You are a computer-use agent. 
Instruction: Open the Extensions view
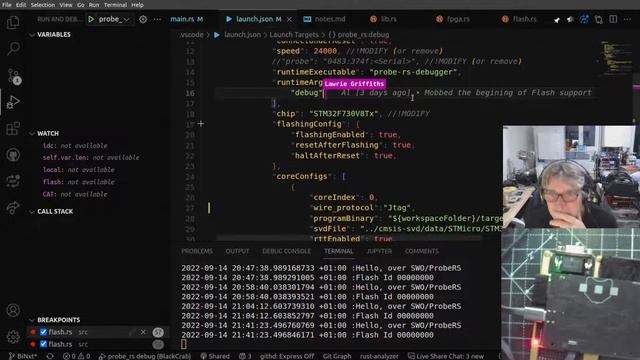tap(13, 129)
